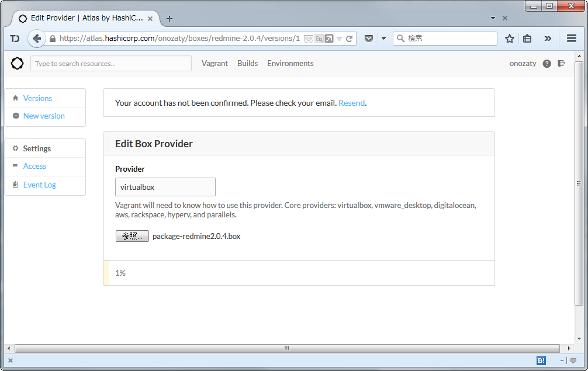Click the TD toolbar icon left of the back arrow
Image resolution: width=588 pixels, height=371 pixels.
pos(15,39)
